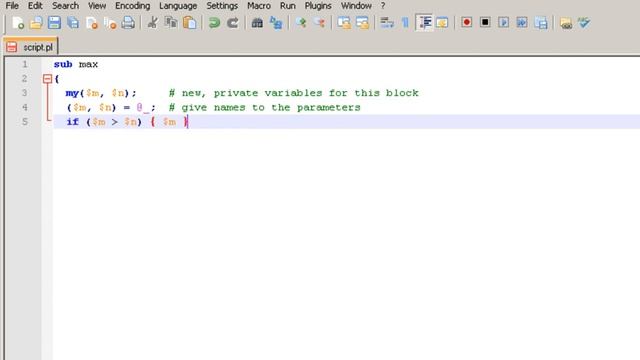
Task: Click the Zoom In icon
Action: click(301, 22)
